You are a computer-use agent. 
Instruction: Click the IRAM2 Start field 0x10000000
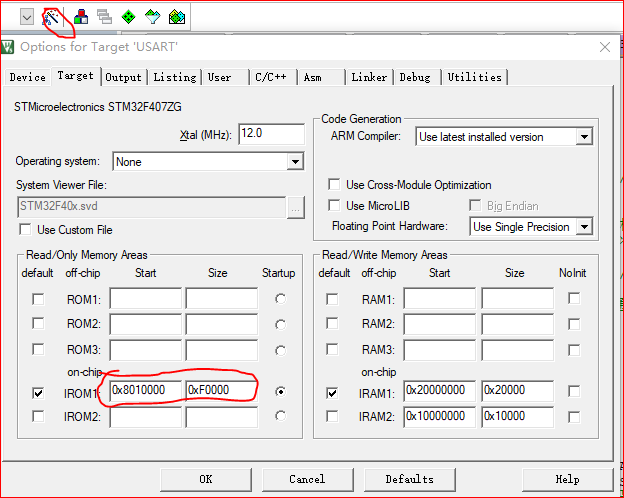tap(439, 417)
